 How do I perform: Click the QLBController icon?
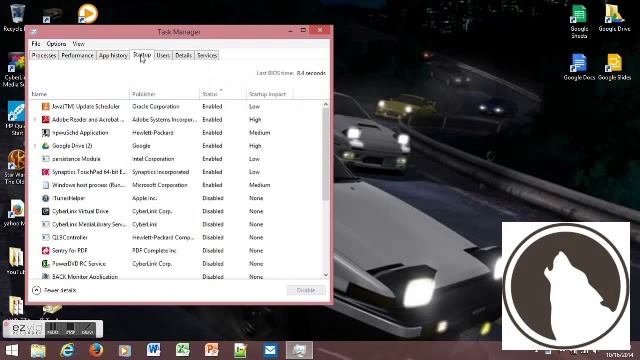click(46, 237)
